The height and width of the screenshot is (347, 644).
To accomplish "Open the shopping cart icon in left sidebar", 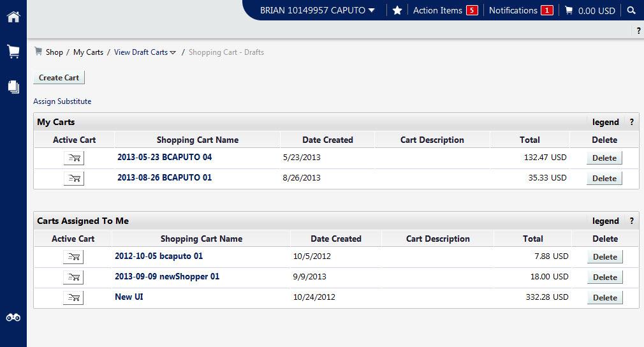I will coord(13,51).
